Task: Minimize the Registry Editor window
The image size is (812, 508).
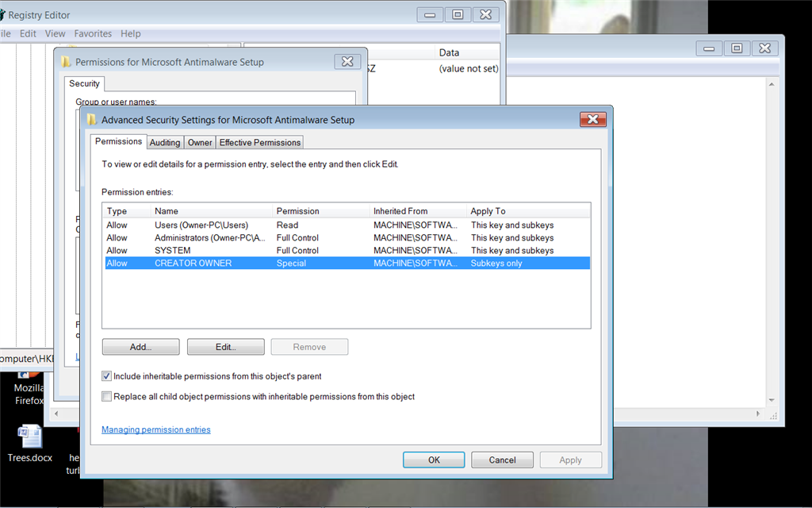Action: tap(430, 15)
